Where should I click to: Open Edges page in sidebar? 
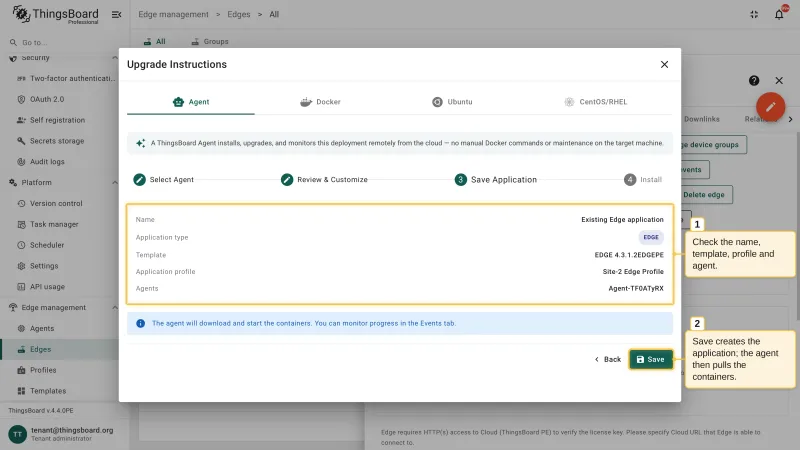(x=60, y=349)
